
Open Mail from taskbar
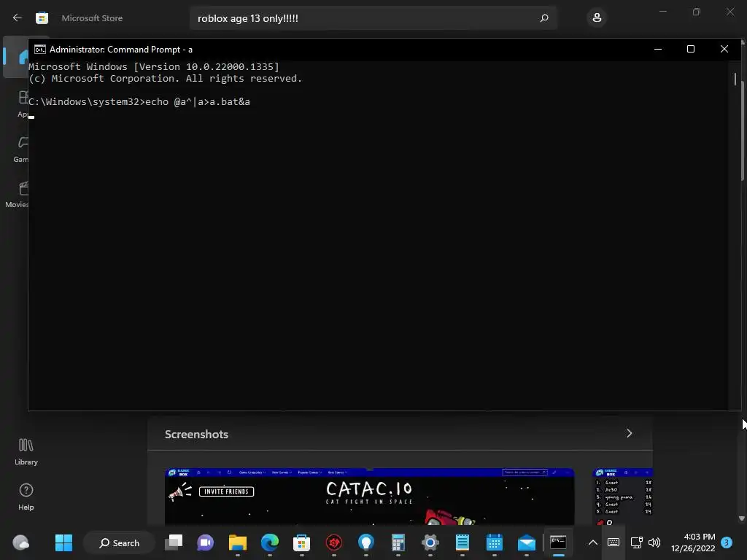point(527,542)
